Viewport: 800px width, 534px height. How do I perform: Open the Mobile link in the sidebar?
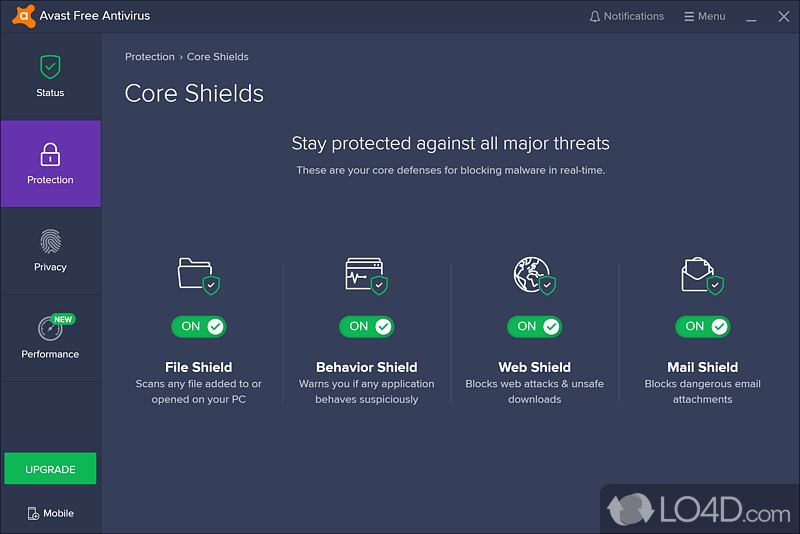tap(51, 513)
